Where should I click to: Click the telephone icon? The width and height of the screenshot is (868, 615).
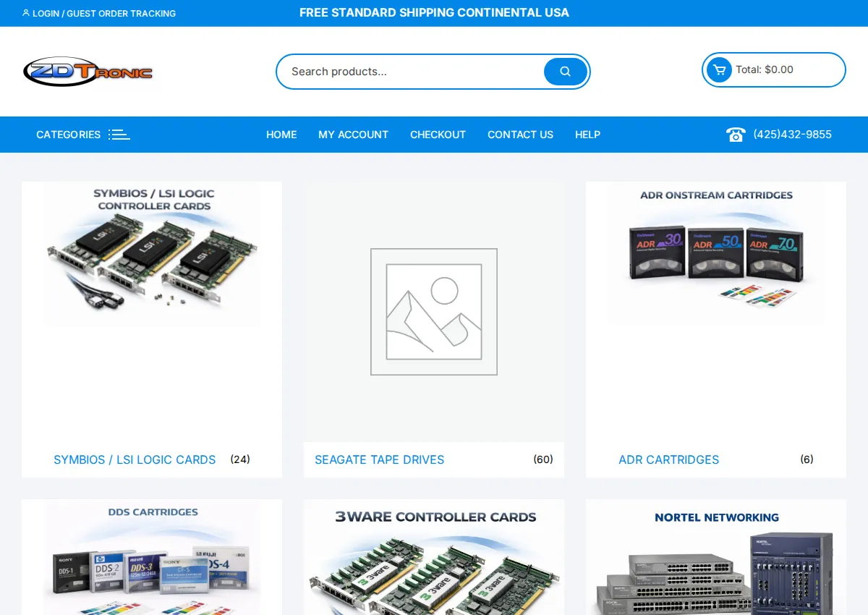point(736,135)
